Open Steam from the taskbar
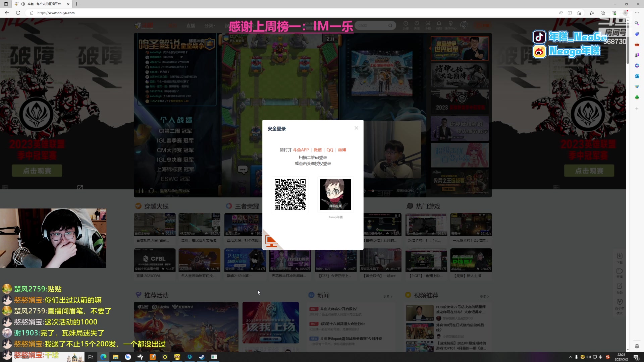This screenshot has width=644, height=362. [x=202, y=357]
